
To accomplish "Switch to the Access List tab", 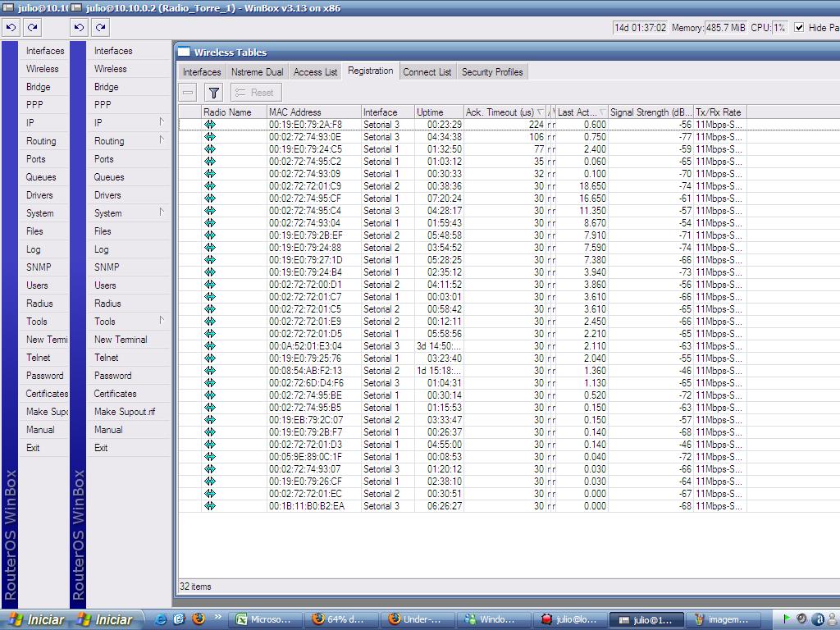I will 315,72.
